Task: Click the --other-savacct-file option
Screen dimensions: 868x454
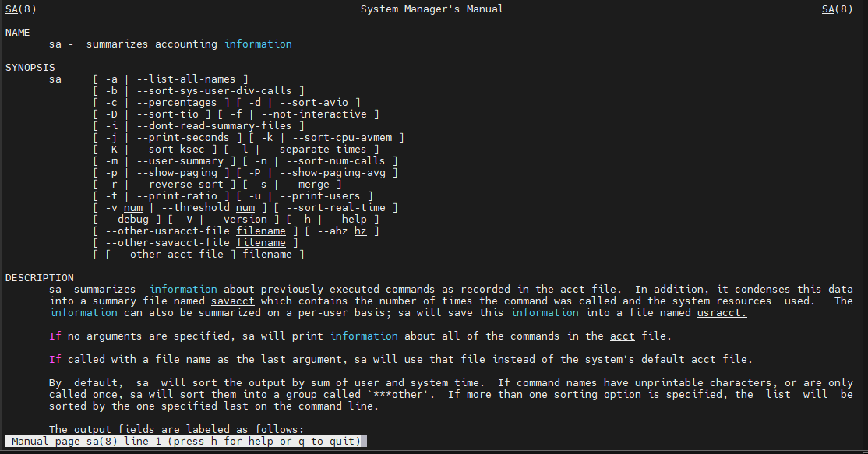Action: tap(168, 243)
